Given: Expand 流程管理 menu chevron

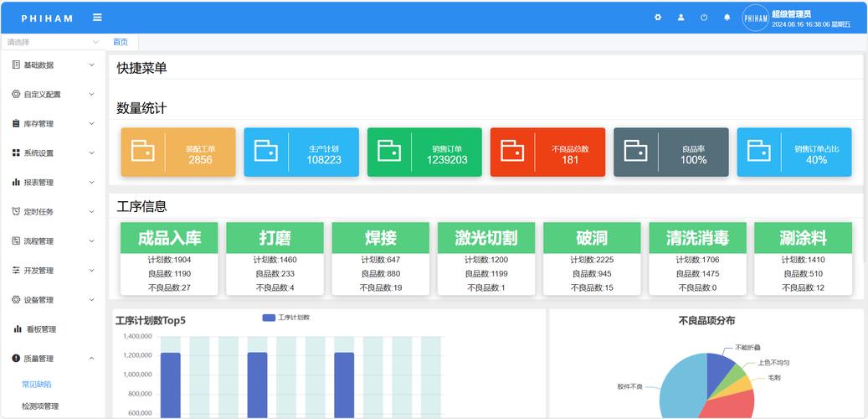Looking at the screenshot, I should click(x=92, y=241).
